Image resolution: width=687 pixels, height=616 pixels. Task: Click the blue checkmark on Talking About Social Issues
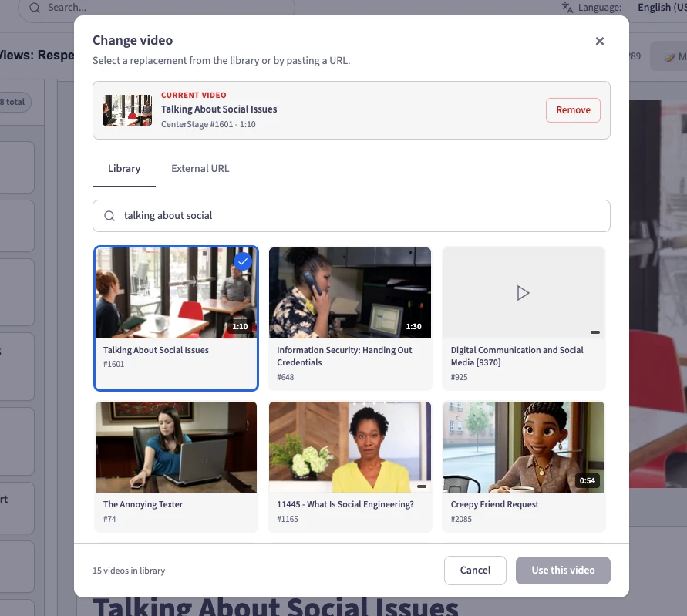(x=243, y=261)
